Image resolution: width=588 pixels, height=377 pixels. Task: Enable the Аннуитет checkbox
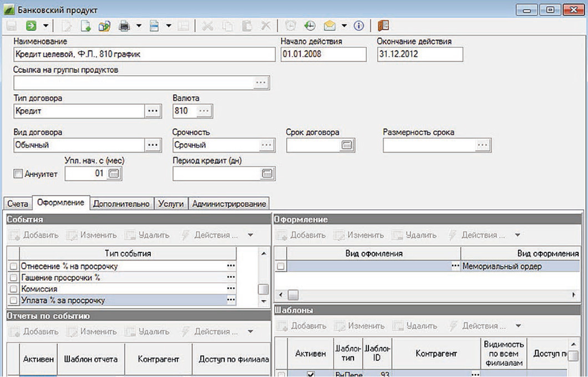[x=18, y=174]
